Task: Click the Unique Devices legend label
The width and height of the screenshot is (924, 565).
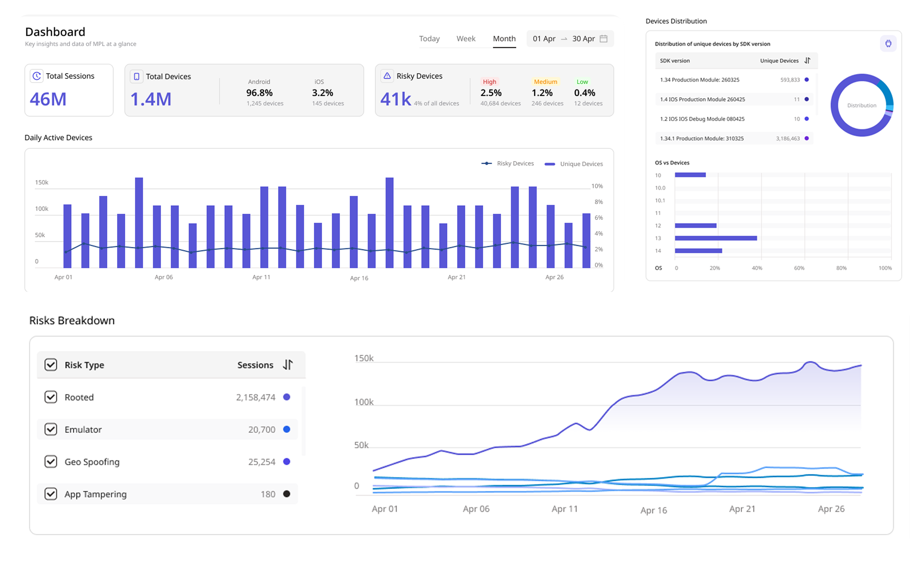Action: point(581,164)
